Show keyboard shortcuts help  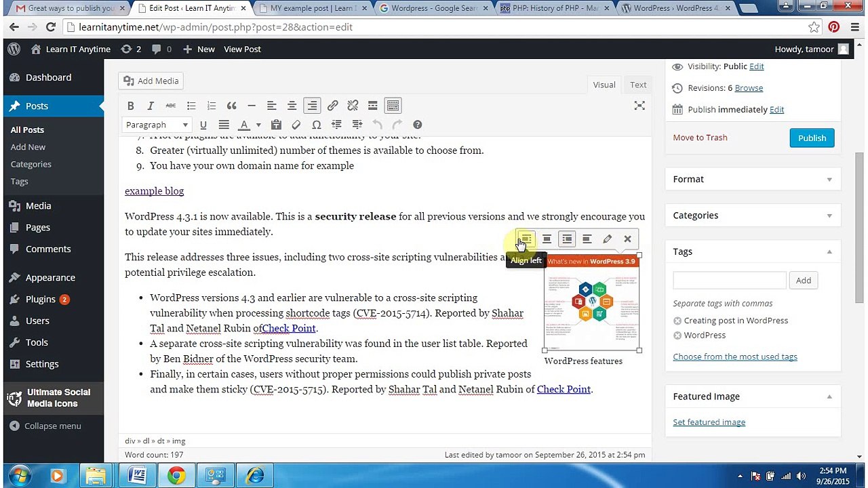coord(418,125)
